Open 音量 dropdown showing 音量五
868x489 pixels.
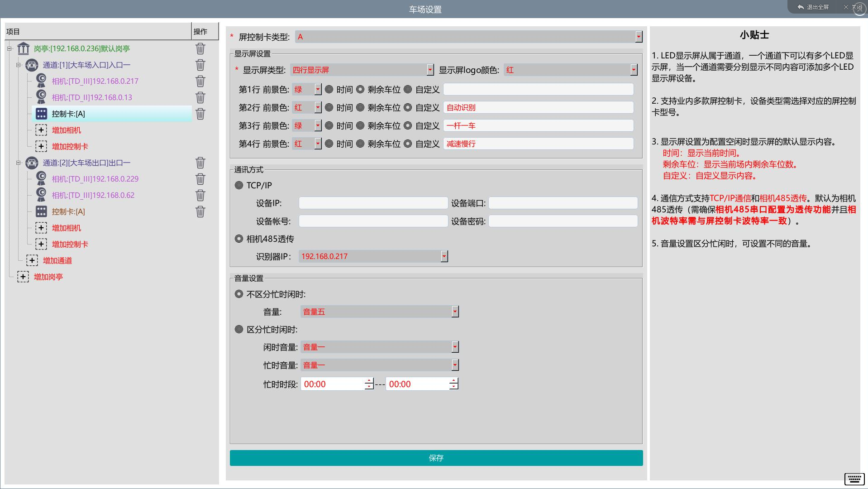click(x=380, y=312)
